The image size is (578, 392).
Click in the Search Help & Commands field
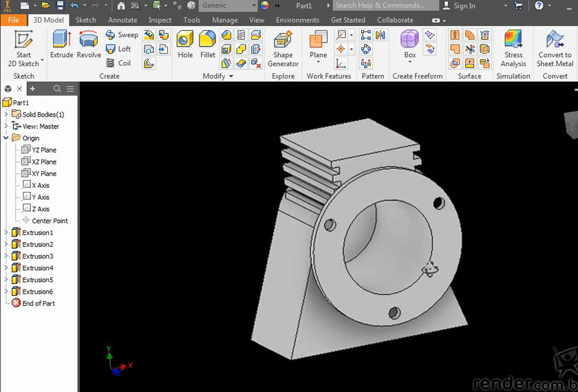click(x=384, y=6)
